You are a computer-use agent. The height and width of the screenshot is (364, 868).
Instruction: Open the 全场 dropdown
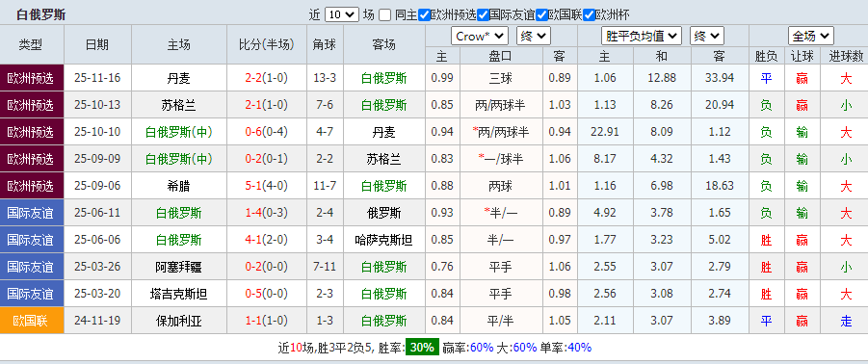pyautogui.click(x=810, y=37)
